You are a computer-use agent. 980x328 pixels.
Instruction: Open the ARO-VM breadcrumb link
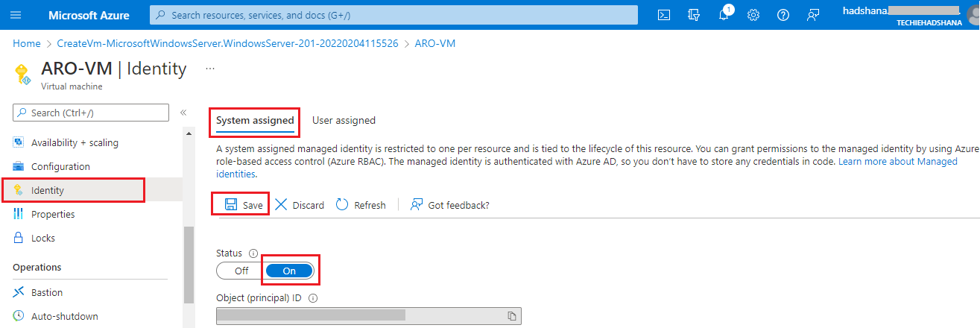(x=436, y=43)
